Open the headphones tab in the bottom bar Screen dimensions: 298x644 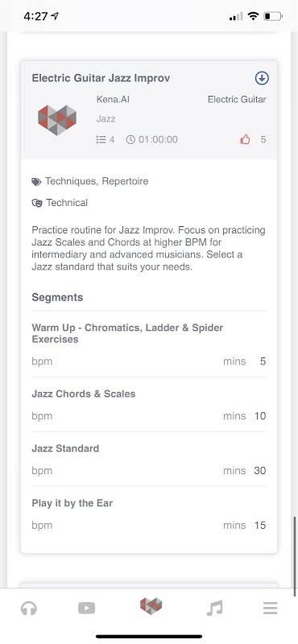click(29, 608)
